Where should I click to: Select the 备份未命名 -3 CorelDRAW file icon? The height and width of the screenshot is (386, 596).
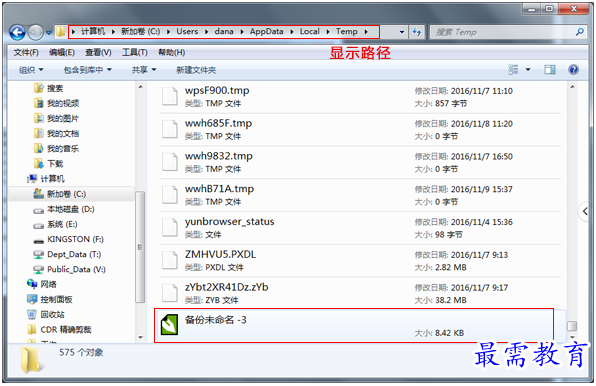click(x=169, y=325)
